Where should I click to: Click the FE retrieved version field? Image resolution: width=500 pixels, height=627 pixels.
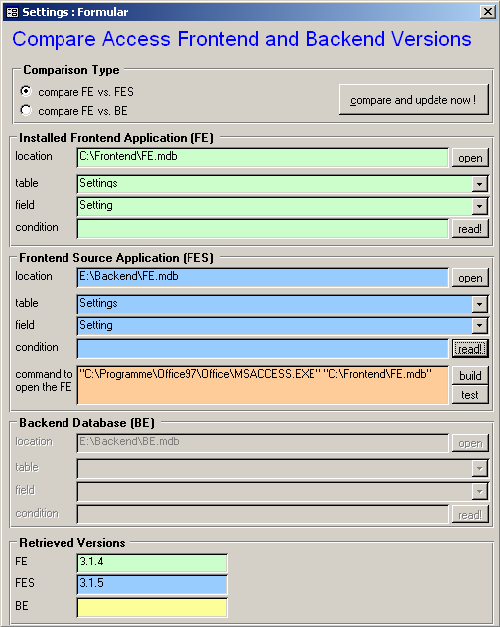[152, 563]
